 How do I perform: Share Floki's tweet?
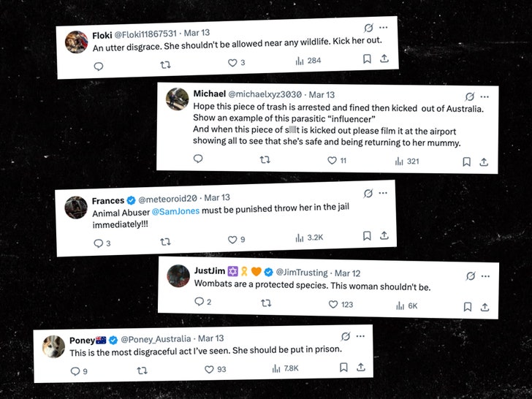[x=384, y=58]
